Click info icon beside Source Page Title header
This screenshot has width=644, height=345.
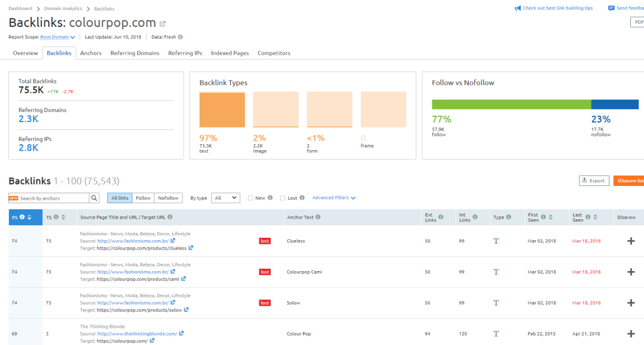[x=170, y=217]
